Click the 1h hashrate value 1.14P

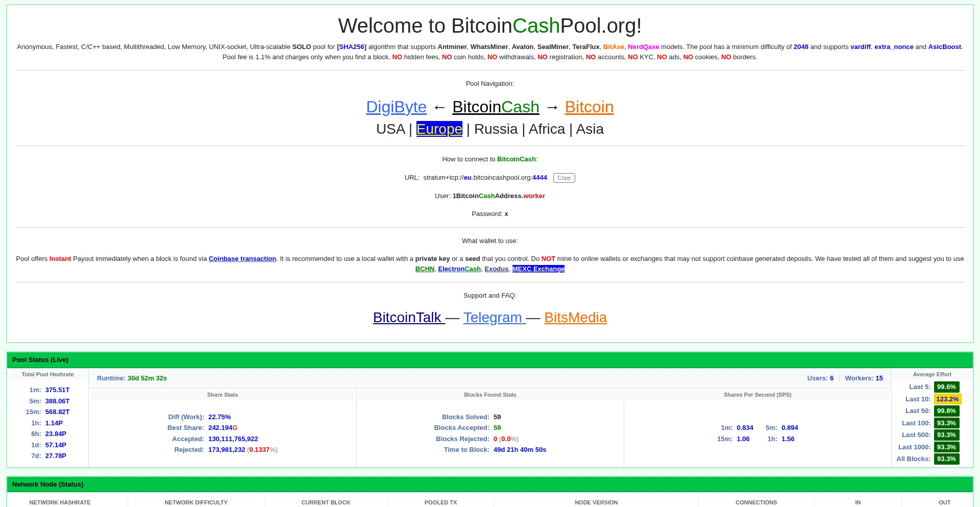tap(54, 423)
